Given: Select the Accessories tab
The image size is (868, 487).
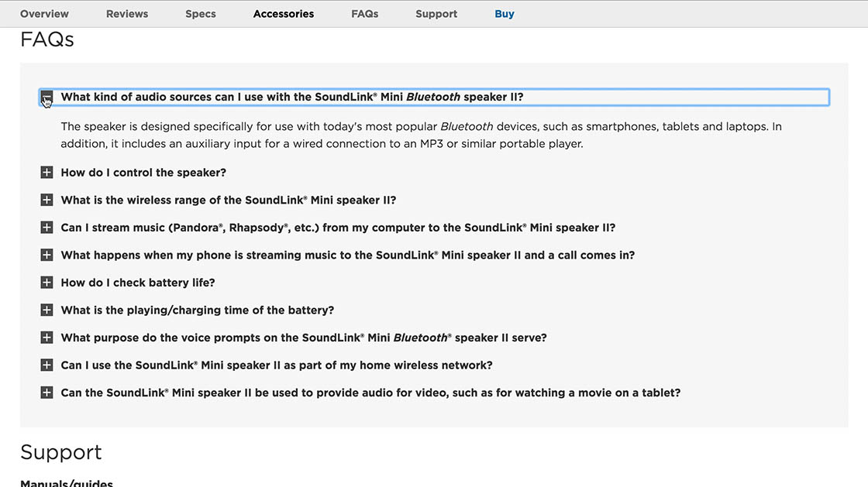Looking at the screenshot, I should 284,14.
